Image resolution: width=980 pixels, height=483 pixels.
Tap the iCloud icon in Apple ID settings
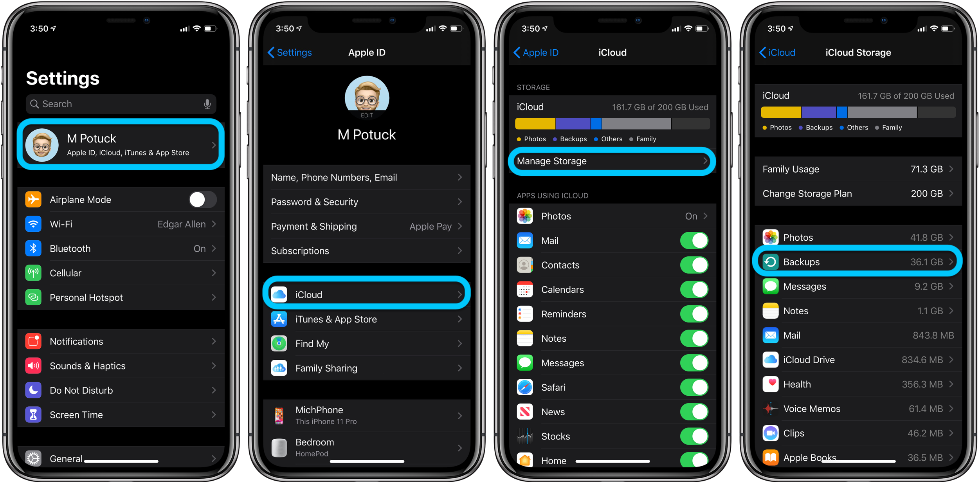(x=280, y=294)
